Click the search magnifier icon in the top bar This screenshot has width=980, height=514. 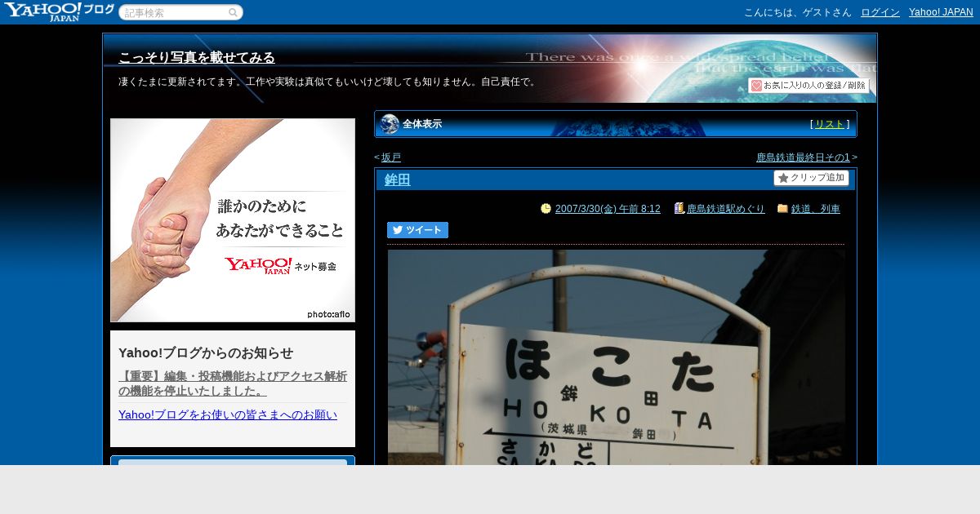233,12
